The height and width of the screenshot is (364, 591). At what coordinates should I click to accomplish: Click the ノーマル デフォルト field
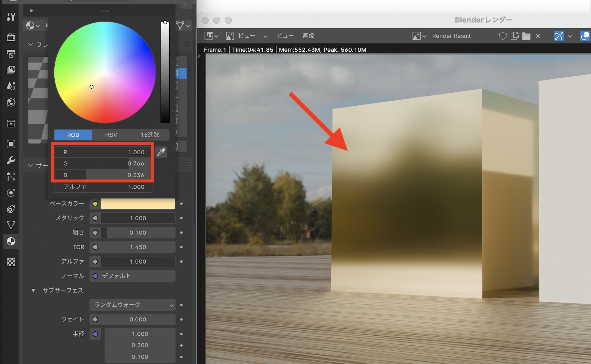133,276
